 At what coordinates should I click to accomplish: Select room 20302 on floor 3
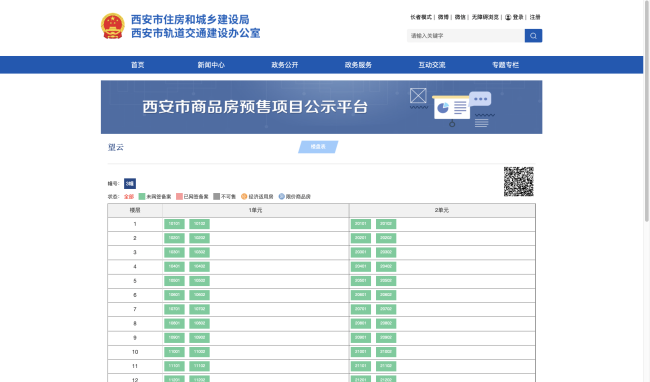click(x=386, y=252)
